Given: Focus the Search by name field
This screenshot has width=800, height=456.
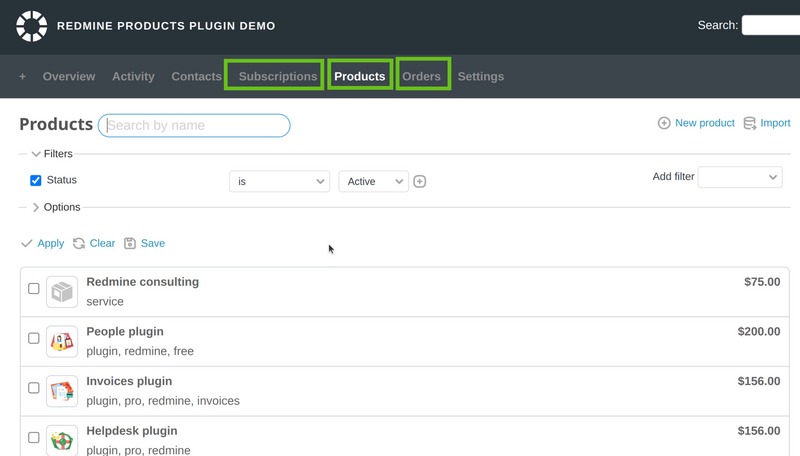Looking at the screenshot, I should 194,125.
